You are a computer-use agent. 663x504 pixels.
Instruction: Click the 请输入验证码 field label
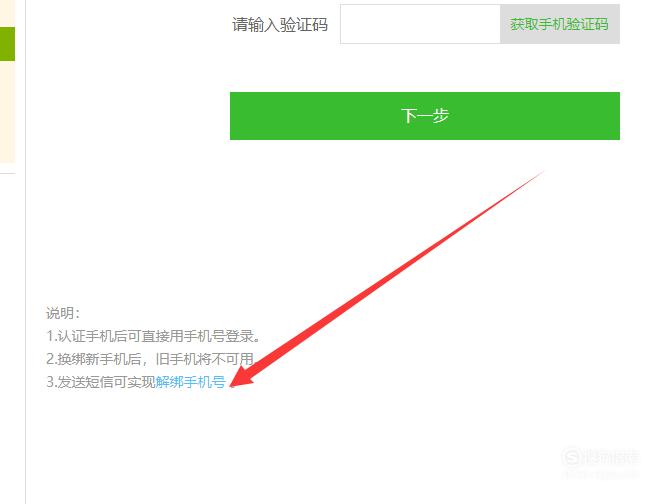tap(279, 25)
